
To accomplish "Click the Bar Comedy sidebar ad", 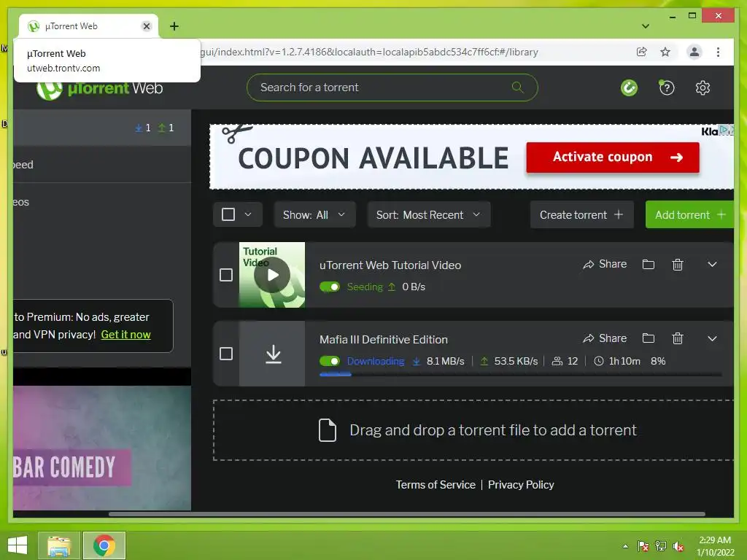I will coord(102,448).
